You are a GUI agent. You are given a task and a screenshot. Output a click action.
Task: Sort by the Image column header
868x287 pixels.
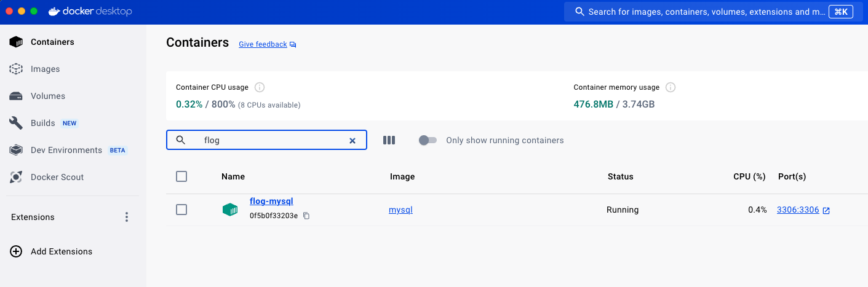(402, 176)
